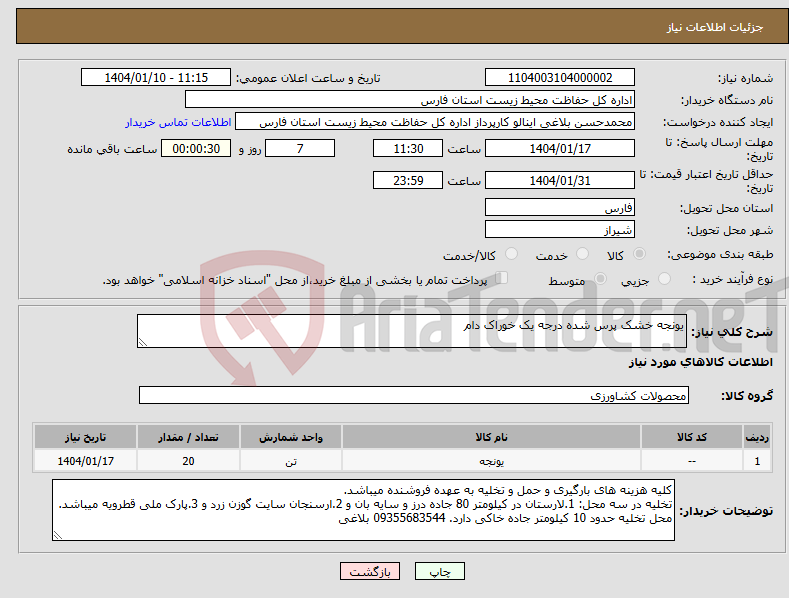
Task: Click the resize handle of description textarea
Action: pyautogui.click(x=143, y=342)
